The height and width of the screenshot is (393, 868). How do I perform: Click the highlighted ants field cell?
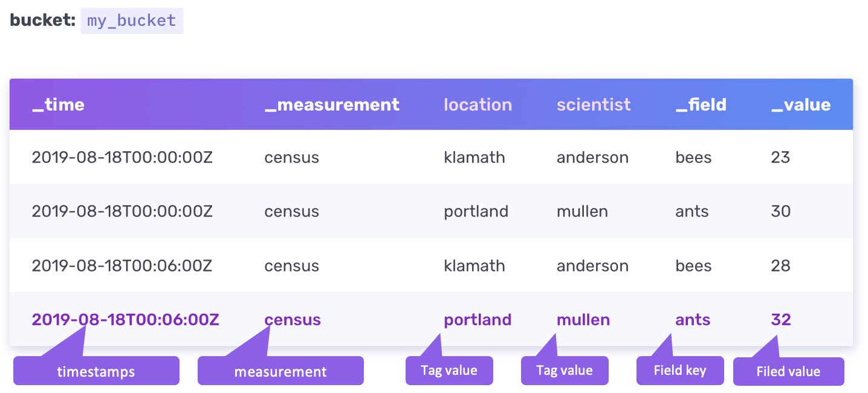pos(693,319)
